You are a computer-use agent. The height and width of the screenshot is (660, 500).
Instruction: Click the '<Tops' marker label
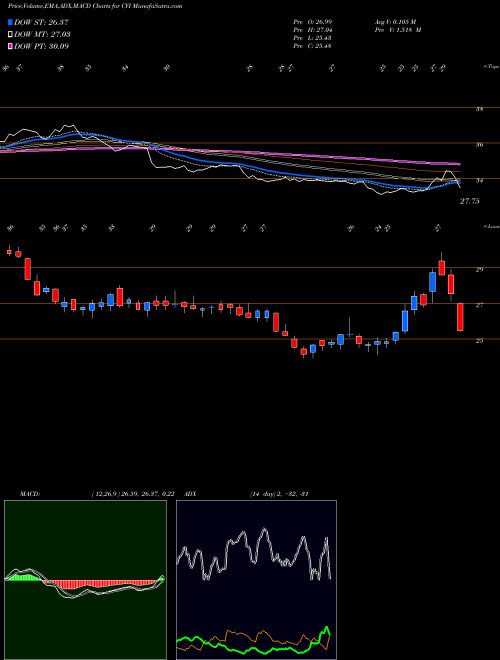click(x=491, y=67)
